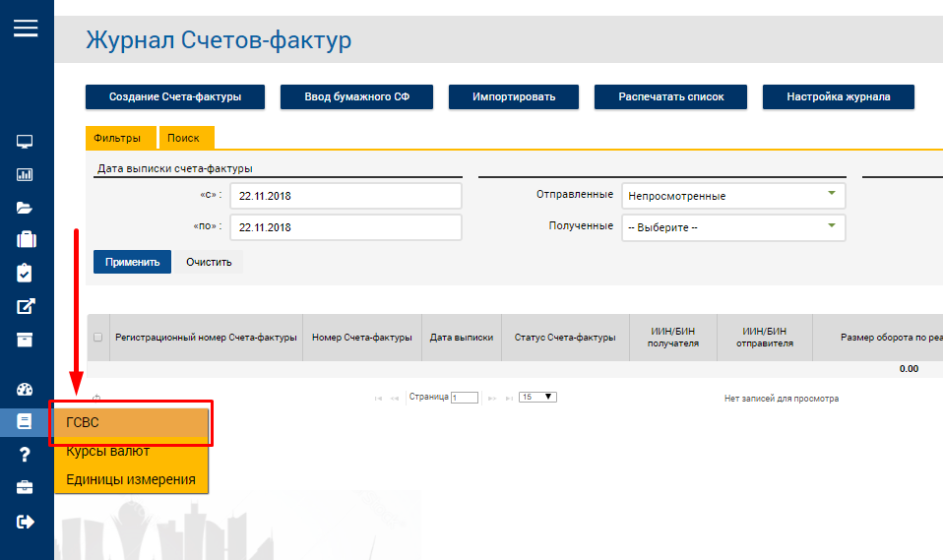Screen dimensions: 943x560
Task: Open the hamburger menu icon
Action: point(26,28)
